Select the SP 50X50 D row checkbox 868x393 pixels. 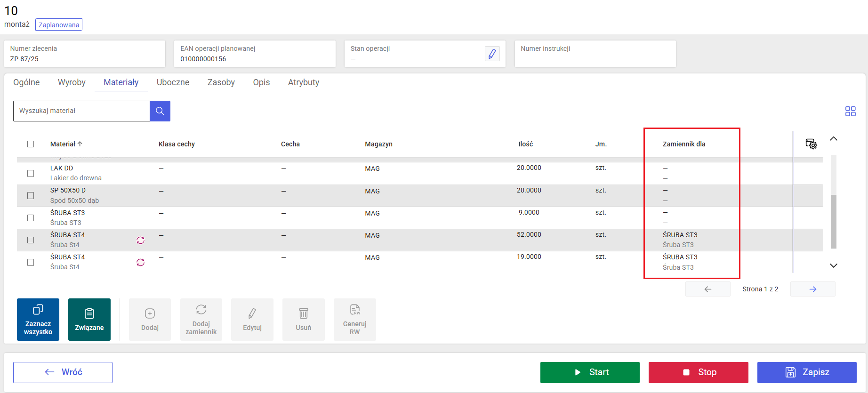pos(31,195)
